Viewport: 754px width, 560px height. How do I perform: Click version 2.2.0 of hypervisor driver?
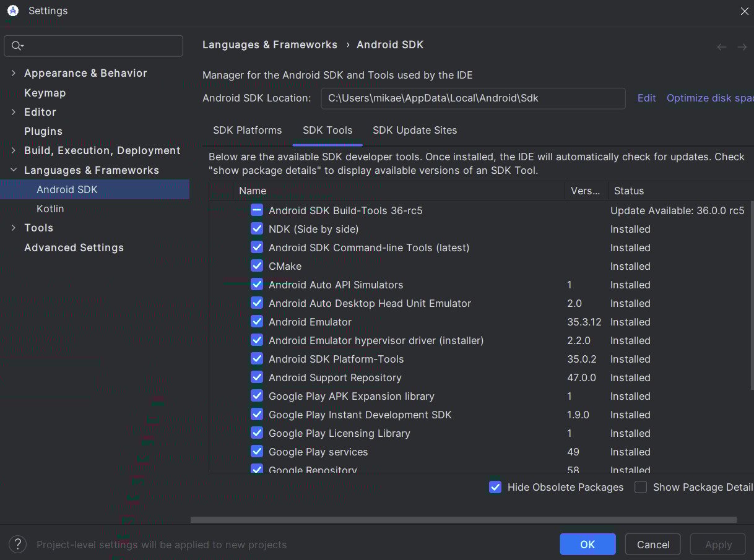tap(579, 340)
